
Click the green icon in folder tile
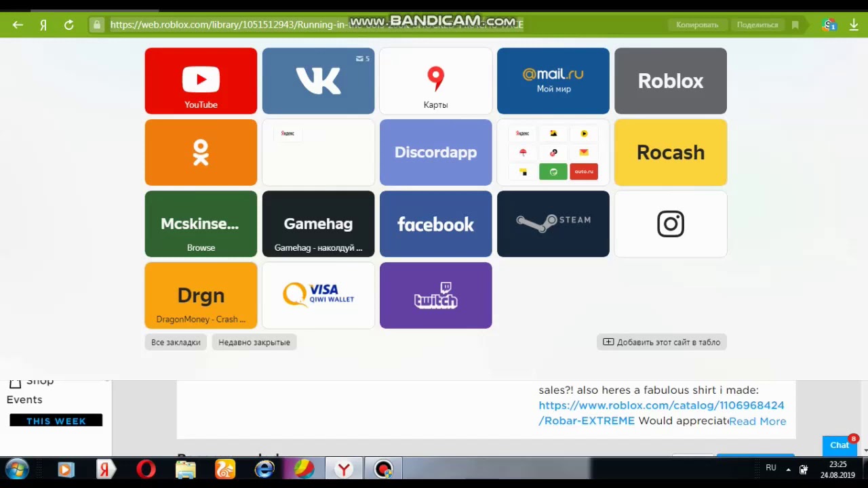point(553,171)
